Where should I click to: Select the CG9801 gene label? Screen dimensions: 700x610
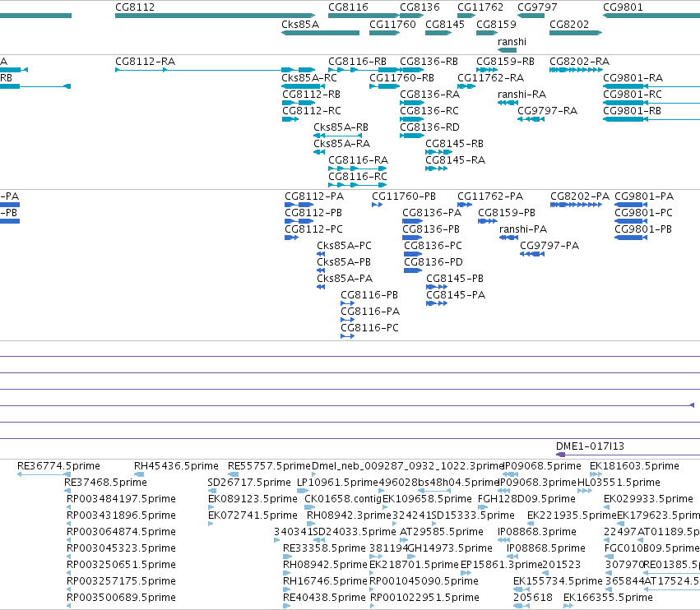click(x=623, y=7)
